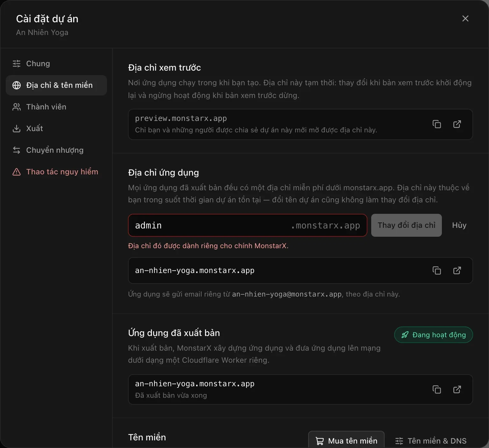Image resolution: width=489 pixels, height=448 pixels.
Task: Select Địa chỉ & tên miền text label
Action: click(x=60, y=85)
